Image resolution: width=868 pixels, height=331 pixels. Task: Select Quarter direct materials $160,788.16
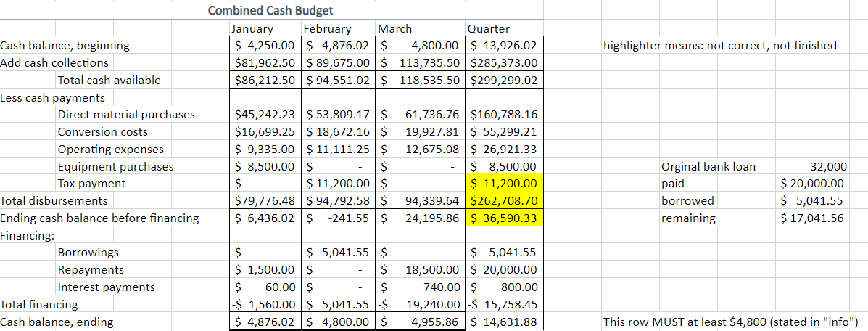click(x=505, y=115)
